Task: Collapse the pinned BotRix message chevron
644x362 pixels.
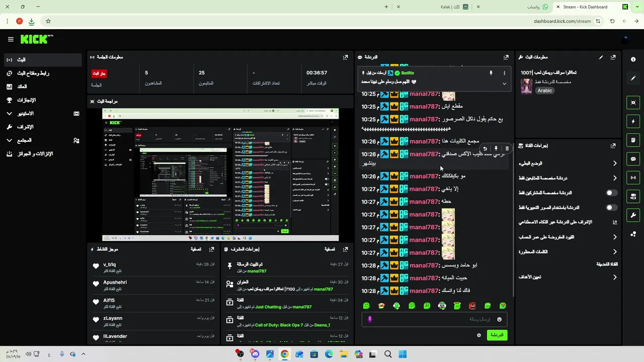Action: coord(504,83)
